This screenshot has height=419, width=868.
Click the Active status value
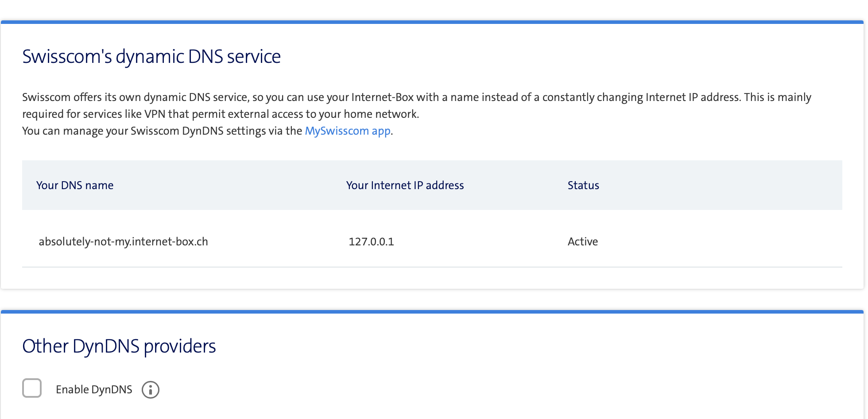[583, 241]
